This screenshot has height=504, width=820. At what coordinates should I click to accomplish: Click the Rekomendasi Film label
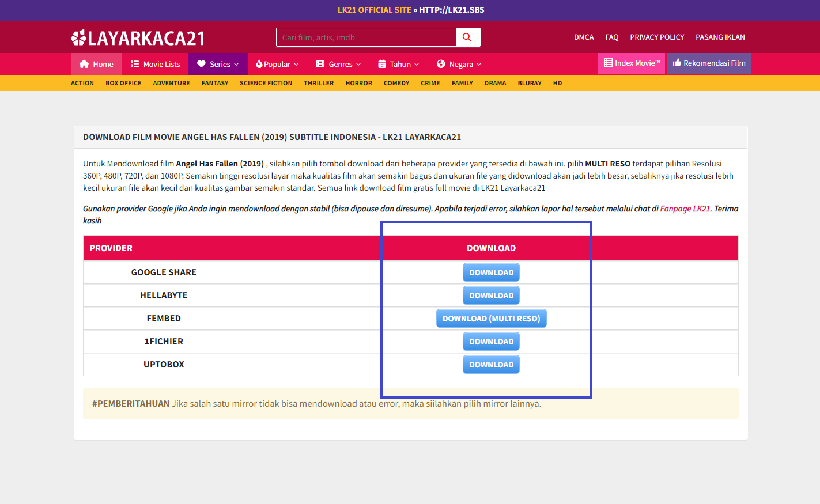point(715,63)
